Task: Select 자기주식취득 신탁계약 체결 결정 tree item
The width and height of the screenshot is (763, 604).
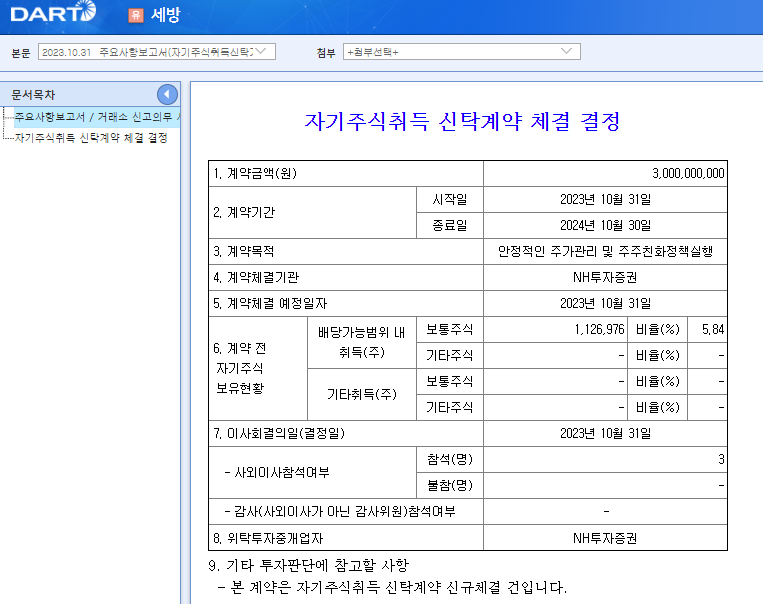Action: click(x=91, y=138)
